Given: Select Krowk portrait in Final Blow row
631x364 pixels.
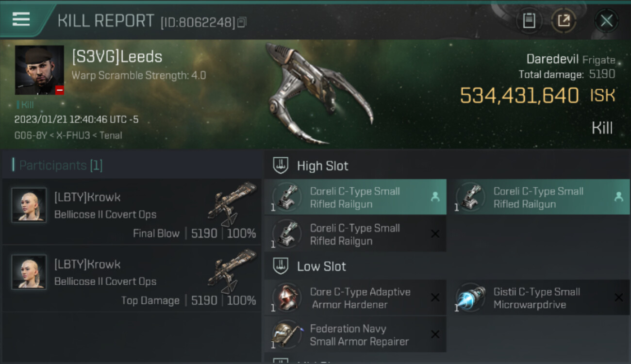Looking at the screenshot, I should [x=29, y=205].
